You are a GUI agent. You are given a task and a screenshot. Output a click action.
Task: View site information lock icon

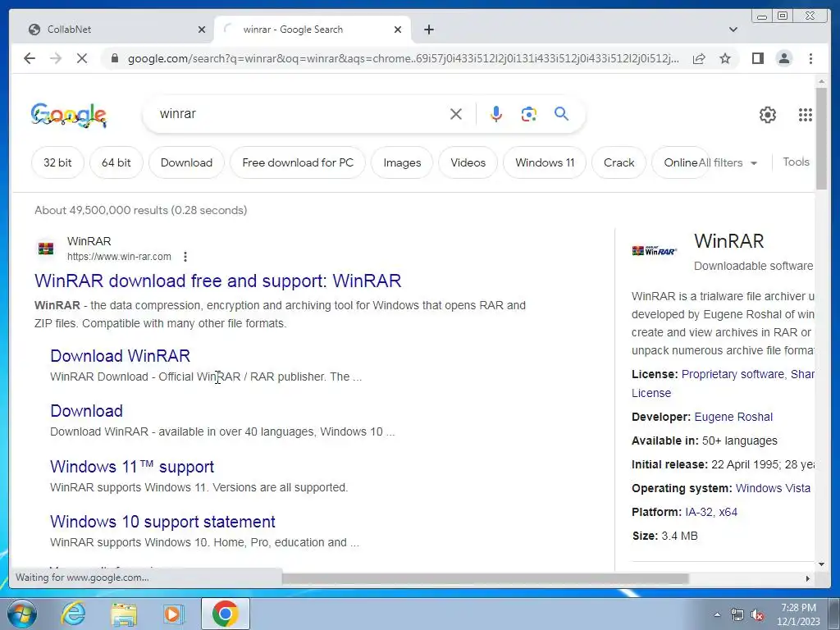[115, 58]
